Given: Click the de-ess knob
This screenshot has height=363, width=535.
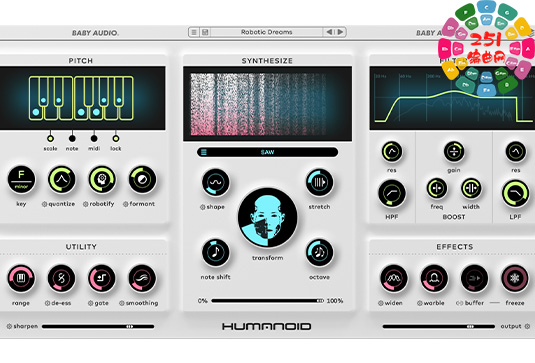Looking at the screenshot, I should click(61, 278).
